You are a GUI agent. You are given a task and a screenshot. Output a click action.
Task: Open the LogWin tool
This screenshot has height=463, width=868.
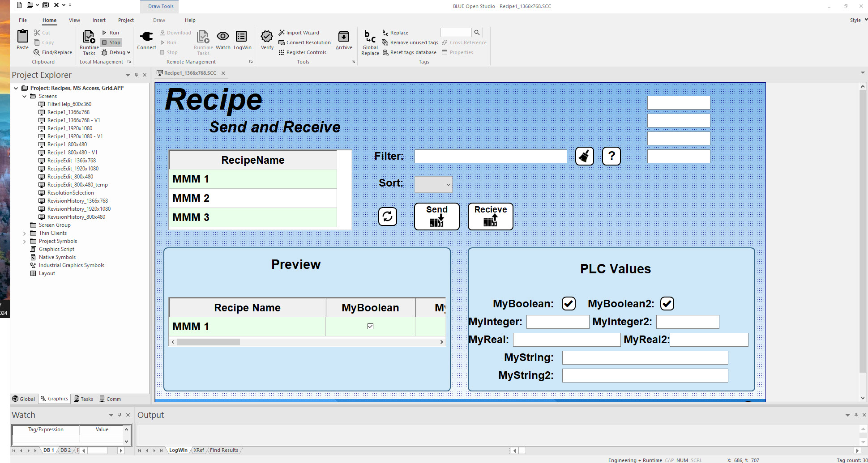coord(242,40)
